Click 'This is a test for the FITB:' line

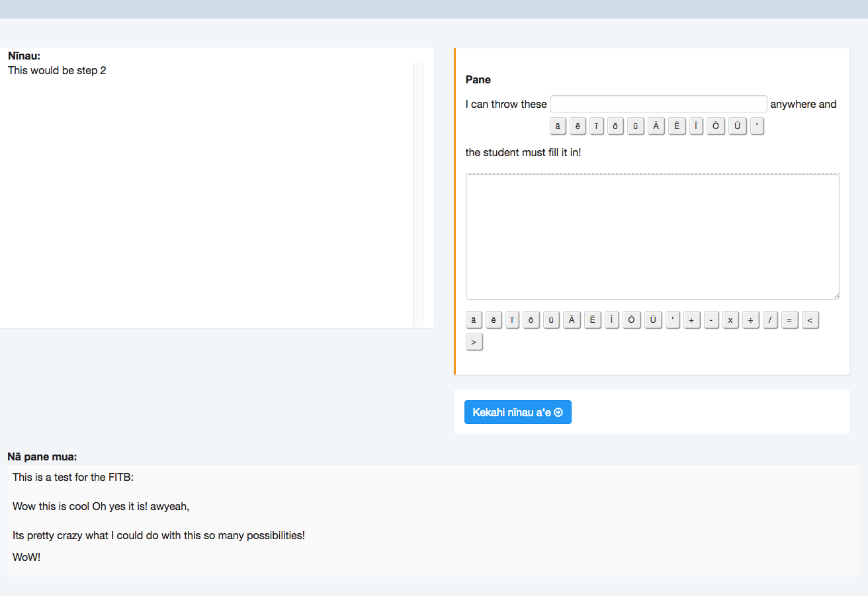73,477
